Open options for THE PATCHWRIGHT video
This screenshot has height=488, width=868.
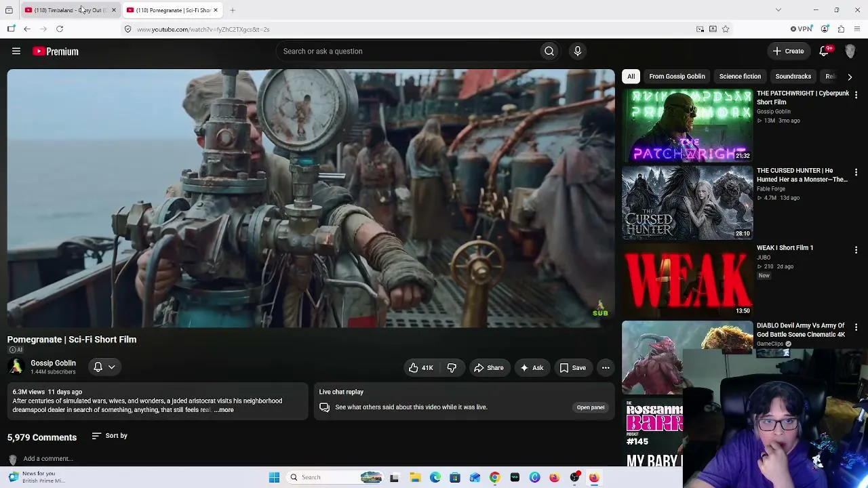point(856,95)
